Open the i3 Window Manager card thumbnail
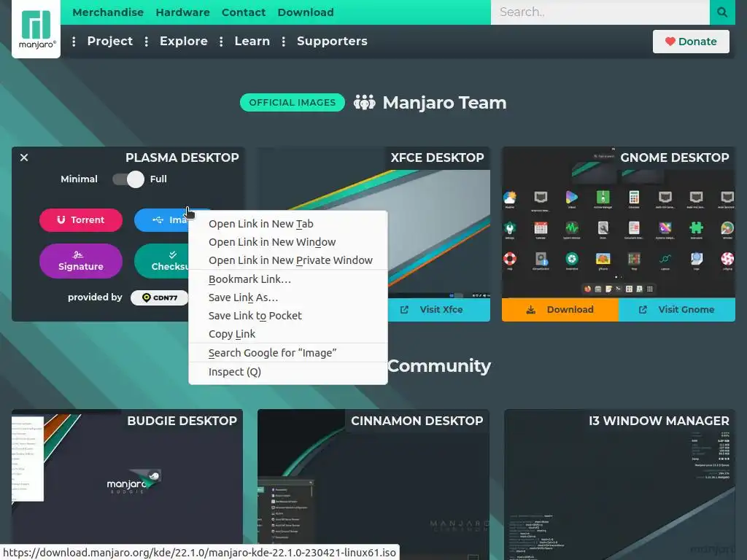Viewport: 747px width, 560px height. point(619,486)
